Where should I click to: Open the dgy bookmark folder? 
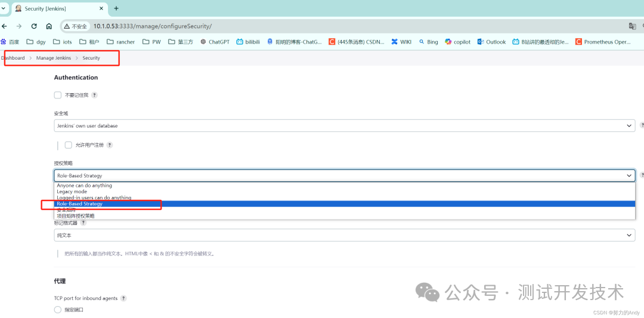[36, 42]
